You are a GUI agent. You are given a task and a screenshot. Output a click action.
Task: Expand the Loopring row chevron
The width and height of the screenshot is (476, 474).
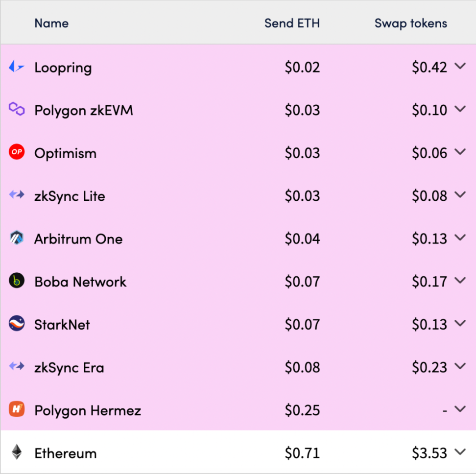[x=460, y=66]
